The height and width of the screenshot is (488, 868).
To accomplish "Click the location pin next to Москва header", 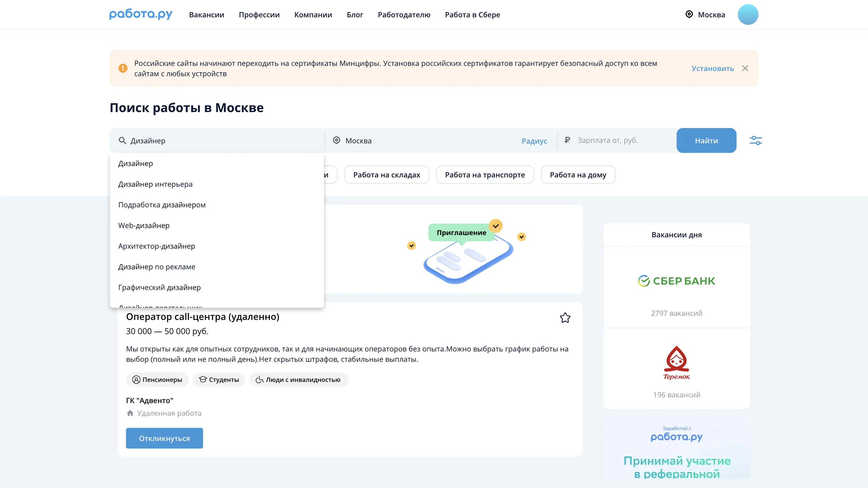I will pos(689,14).
